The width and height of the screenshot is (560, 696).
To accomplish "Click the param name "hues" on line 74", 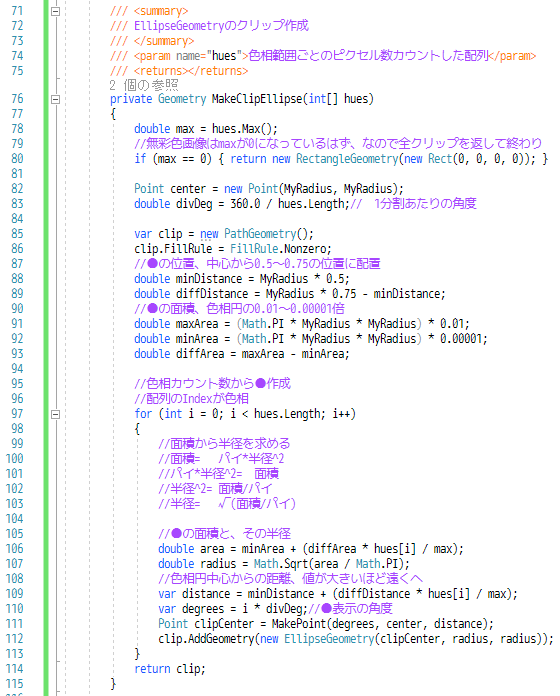I will pos(224,56).
